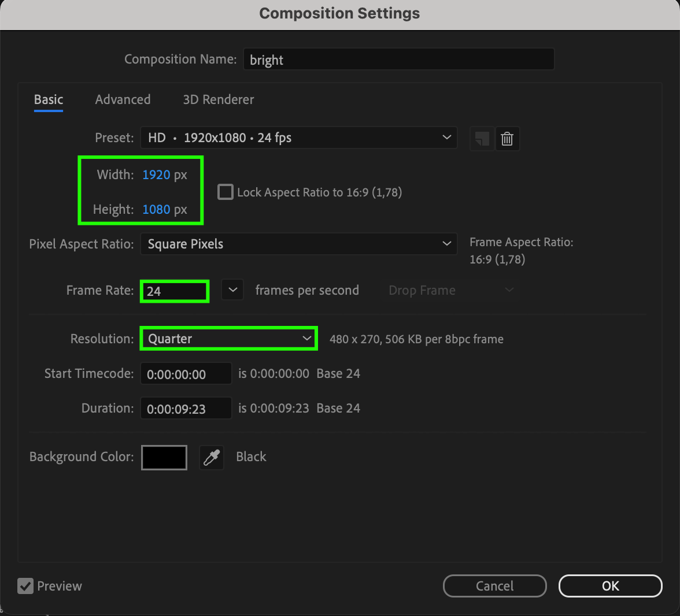The width and height of the screenshot is (680, 616).
Task: Click the Height value 1080
Action: 156,209
